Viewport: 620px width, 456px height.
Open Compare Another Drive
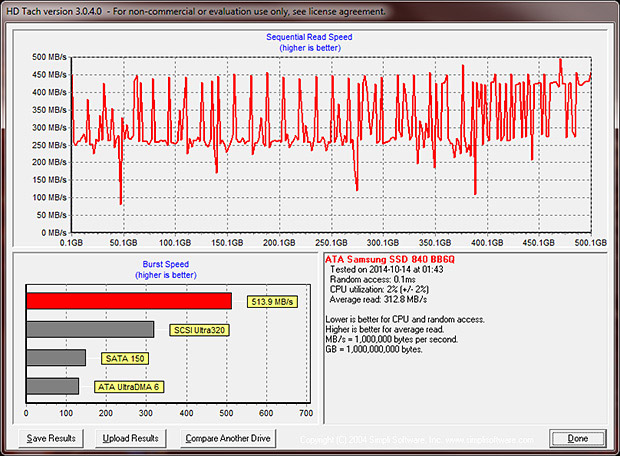click(x=226, y=438)
